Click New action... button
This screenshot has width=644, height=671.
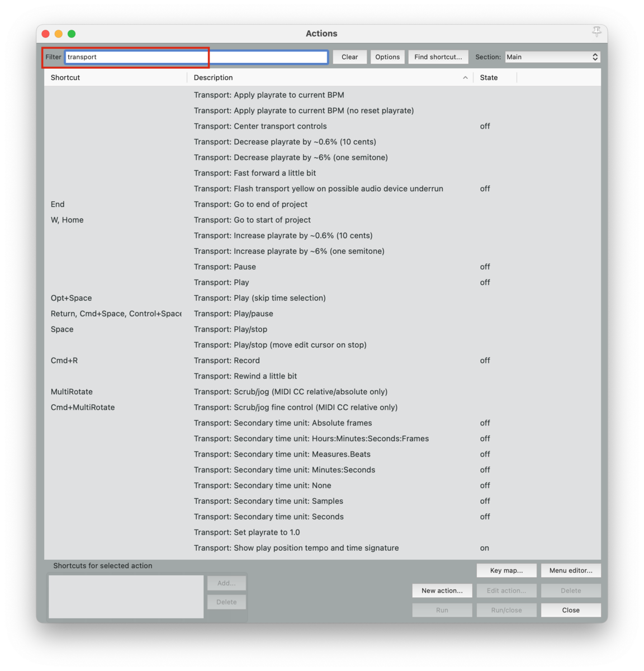click(x=442, y=591)
